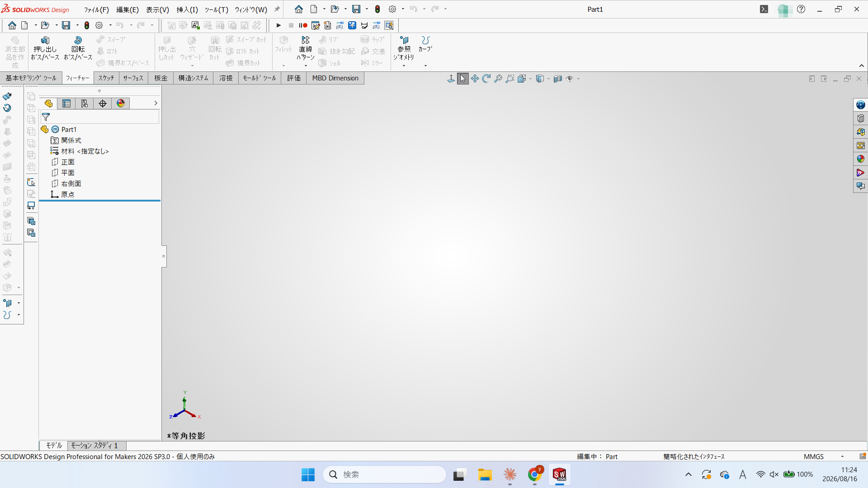Open the DimXpertManager crosshair tab icon

(x=103, y=103)
